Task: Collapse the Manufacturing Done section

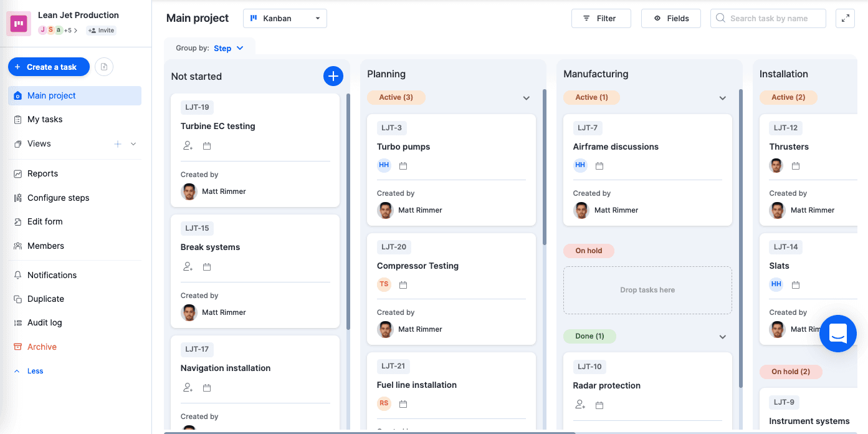Action: 723,337
